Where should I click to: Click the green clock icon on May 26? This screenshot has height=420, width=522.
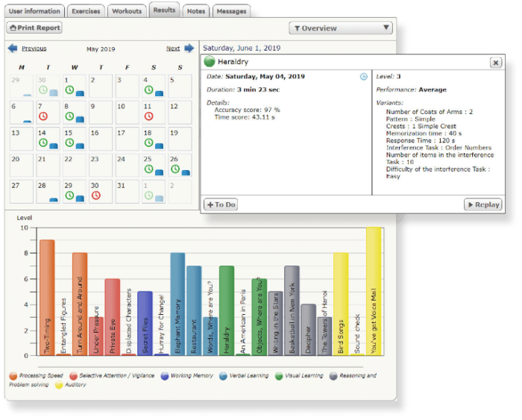point(175,169)
